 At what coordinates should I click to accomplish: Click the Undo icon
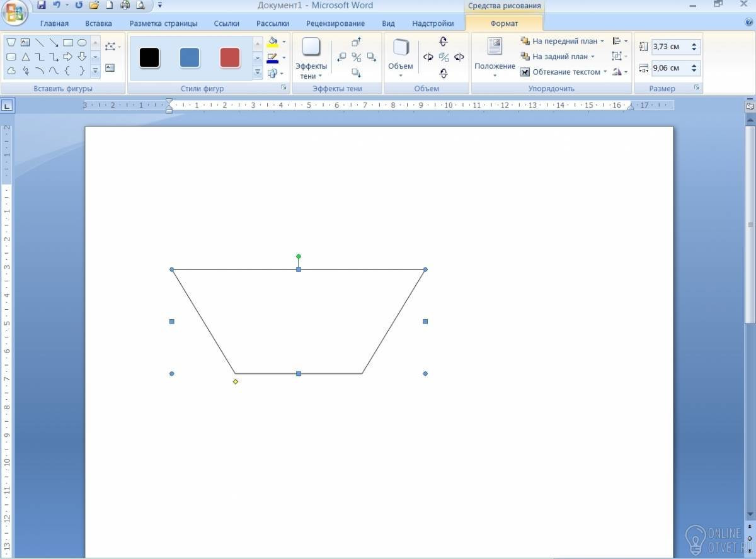pyautogui.click(x=57, y=5)
